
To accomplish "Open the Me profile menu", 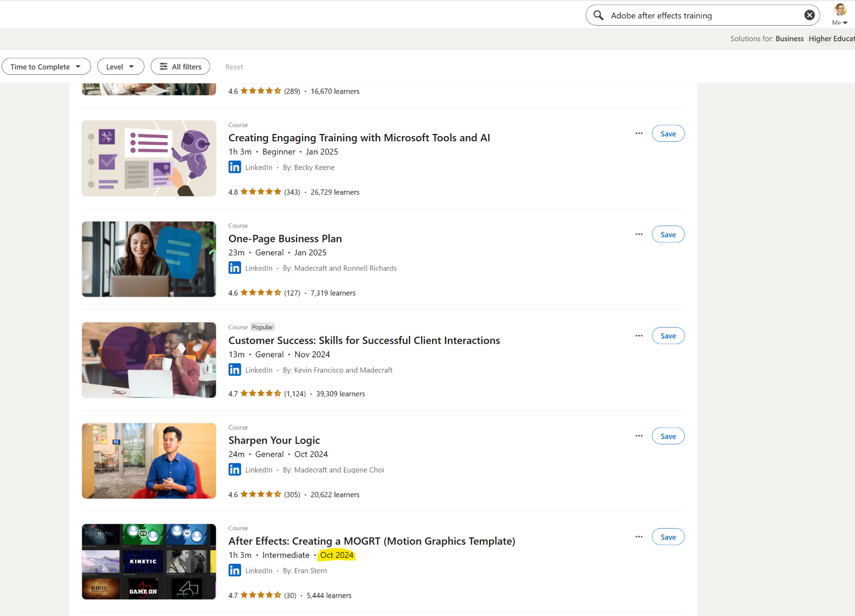I will (840, 15).
